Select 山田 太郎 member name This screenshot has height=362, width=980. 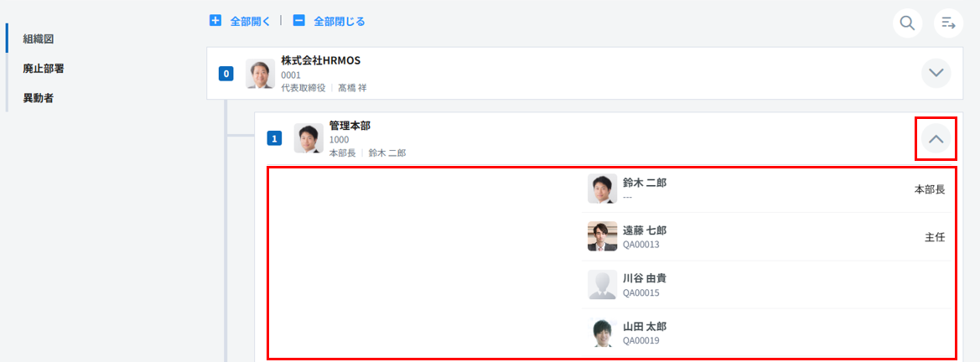click(x=645, y=326)
